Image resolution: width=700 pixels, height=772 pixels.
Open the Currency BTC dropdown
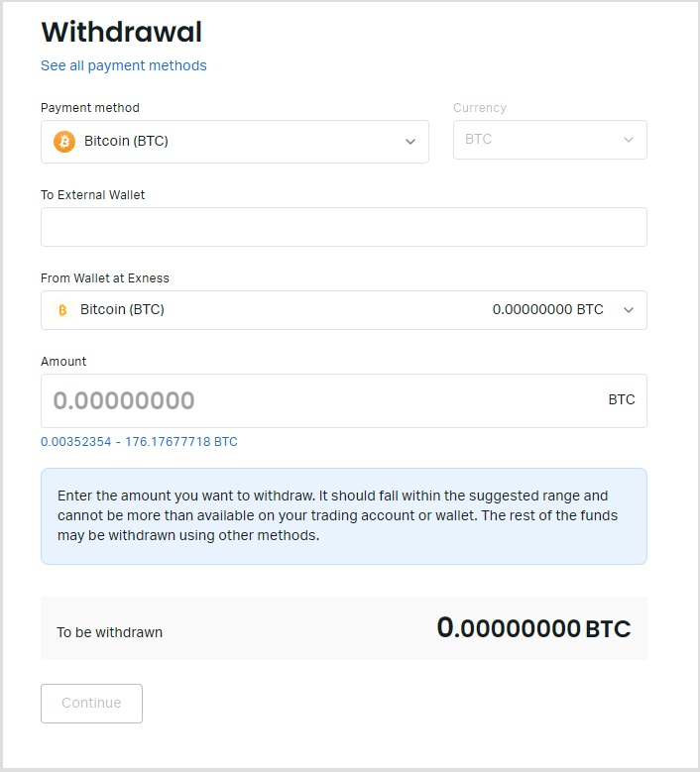549,140
